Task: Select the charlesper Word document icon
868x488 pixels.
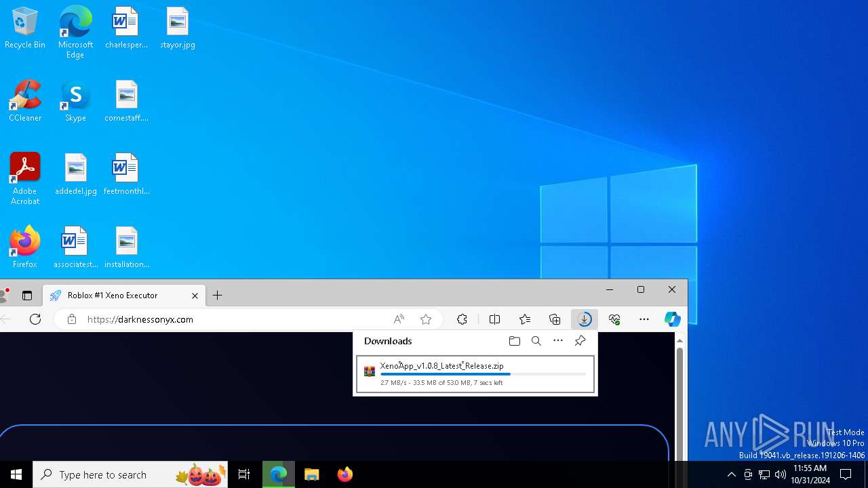Action: pyautogui.click(x=126, y=28)
